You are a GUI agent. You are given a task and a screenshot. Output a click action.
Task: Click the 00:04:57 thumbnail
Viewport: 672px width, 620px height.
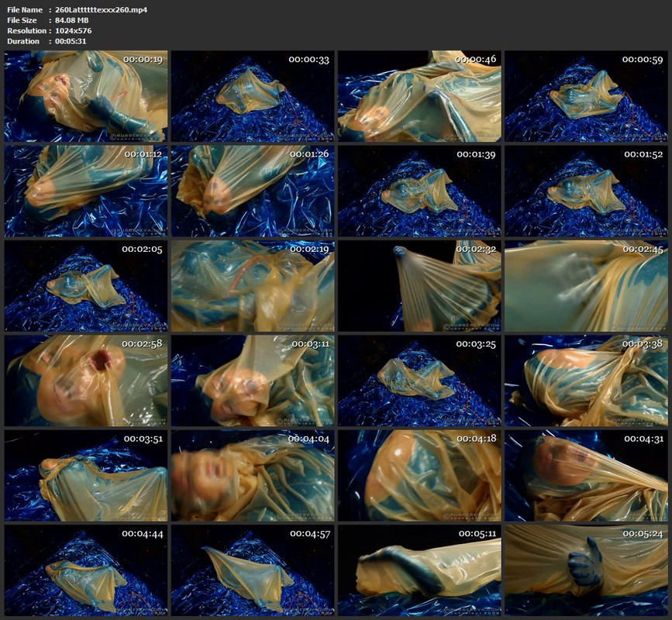253,570
